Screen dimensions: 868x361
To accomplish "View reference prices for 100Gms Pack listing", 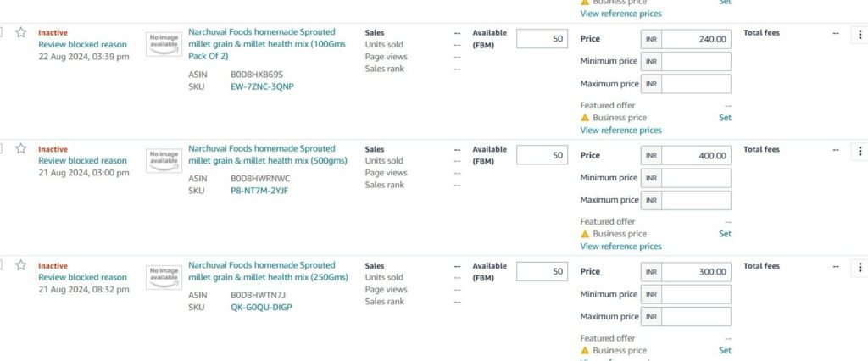I will pyautogui.click(x=620, y=131).
